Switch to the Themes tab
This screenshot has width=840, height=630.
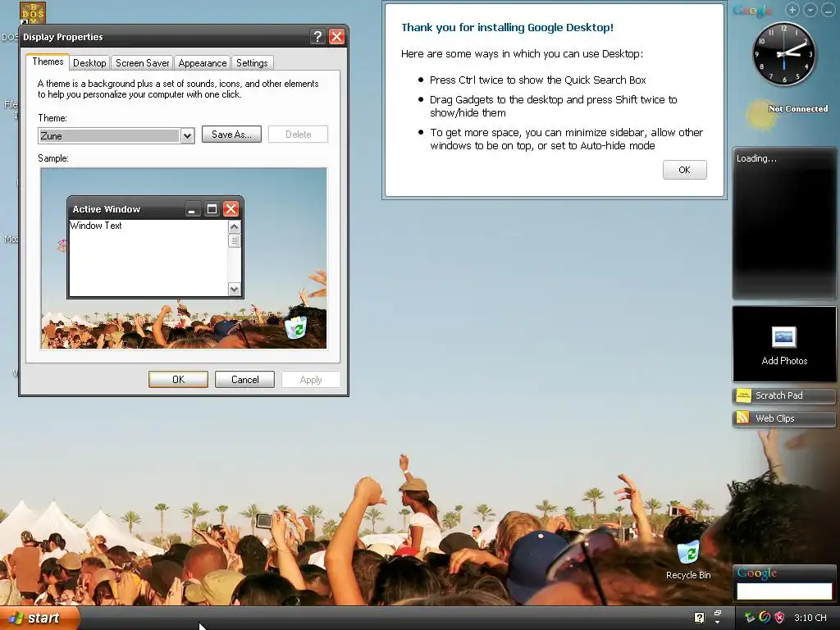[48, 62]
